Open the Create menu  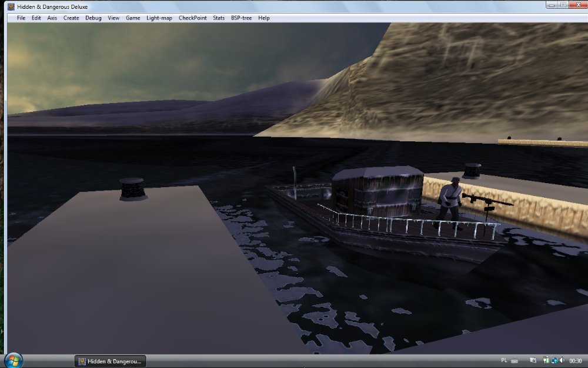pos(71,18)
